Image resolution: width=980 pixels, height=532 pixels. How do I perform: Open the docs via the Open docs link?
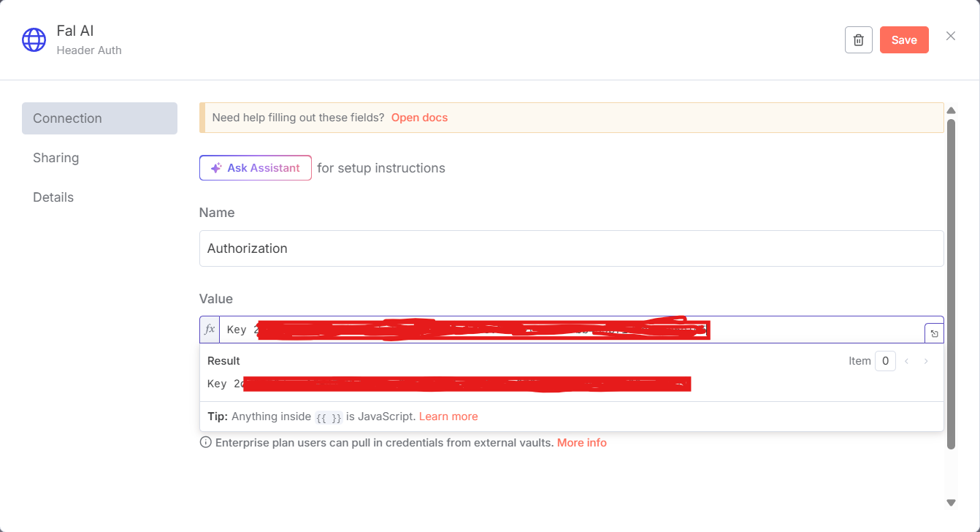pos(419,117)
